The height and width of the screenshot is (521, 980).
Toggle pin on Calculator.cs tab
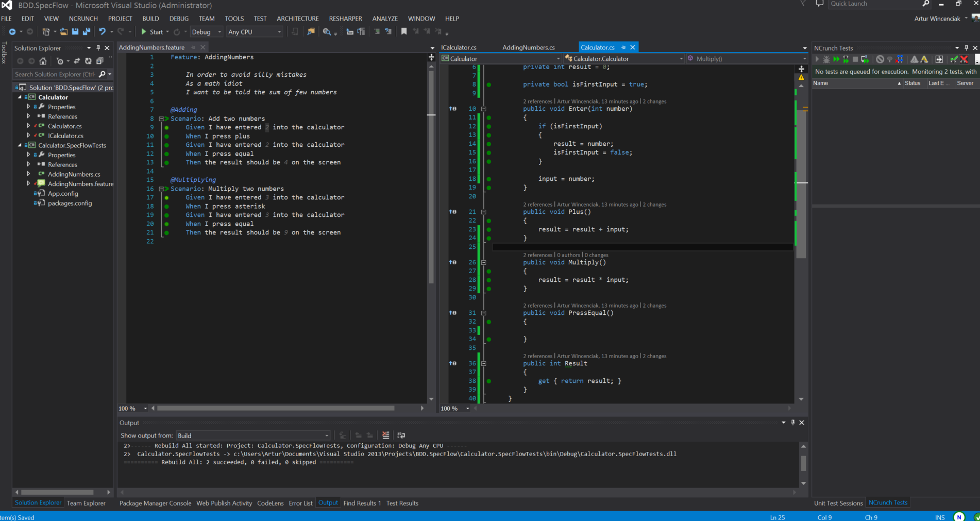click(623, 47)
